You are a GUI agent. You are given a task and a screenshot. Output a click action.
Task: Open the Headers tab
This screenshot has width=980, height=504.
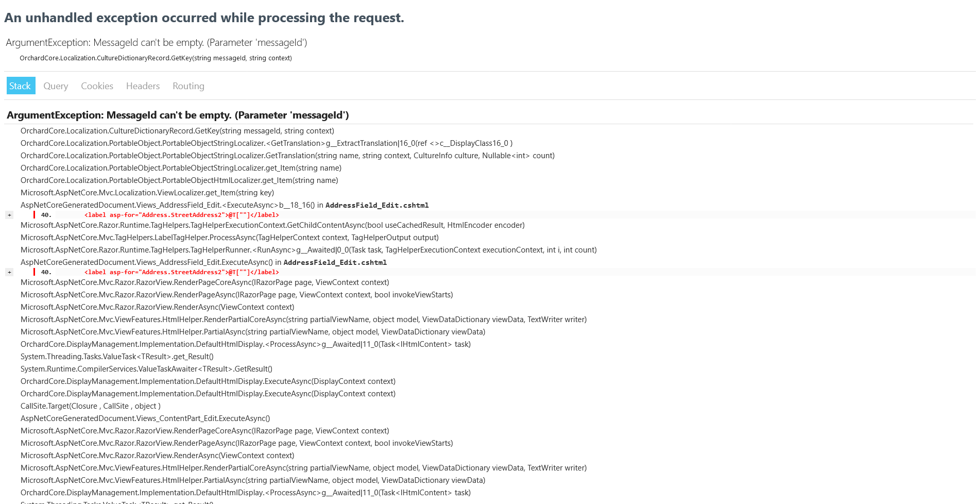143,86
